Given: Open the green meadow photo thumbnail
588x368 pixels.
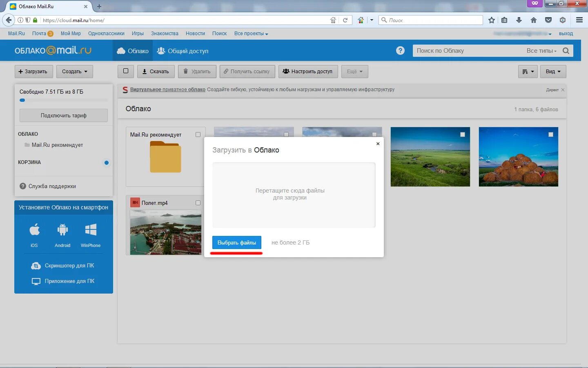Looking at the screenshot, I should [x=430, y=157].
